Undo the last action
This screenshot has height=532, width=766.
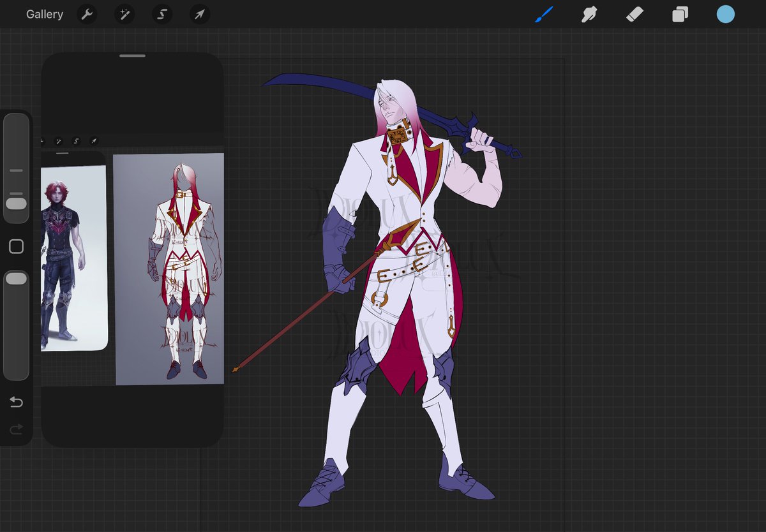tap(16, 402)
